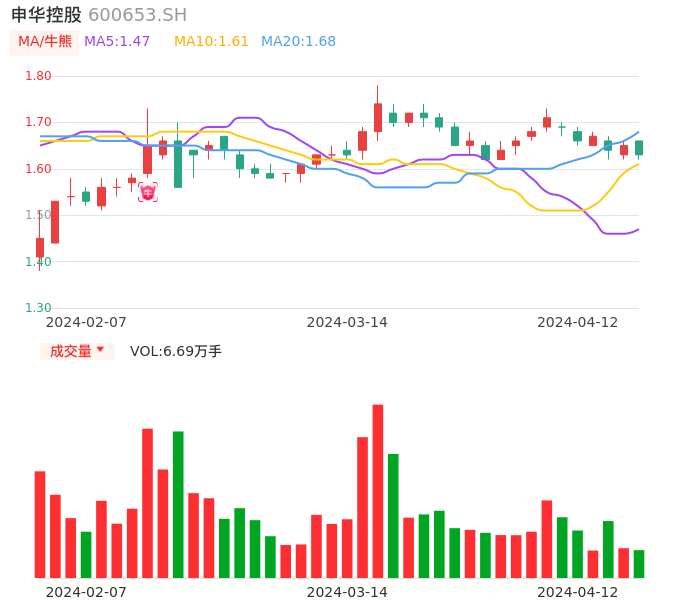Click the small red triangle beside 成交量
Image resolution: width=686 pixels, height=606 pixels.
tap(100, 350)
